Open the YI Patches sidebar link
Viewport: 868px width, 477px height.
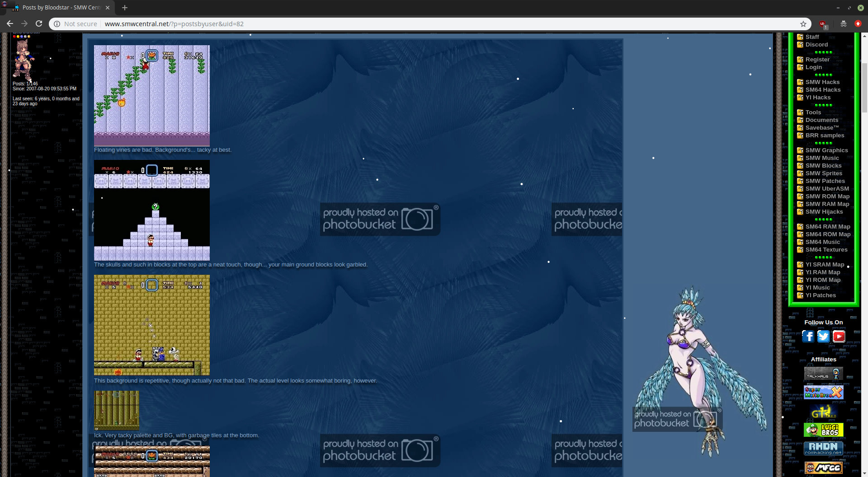pos(821,295)
